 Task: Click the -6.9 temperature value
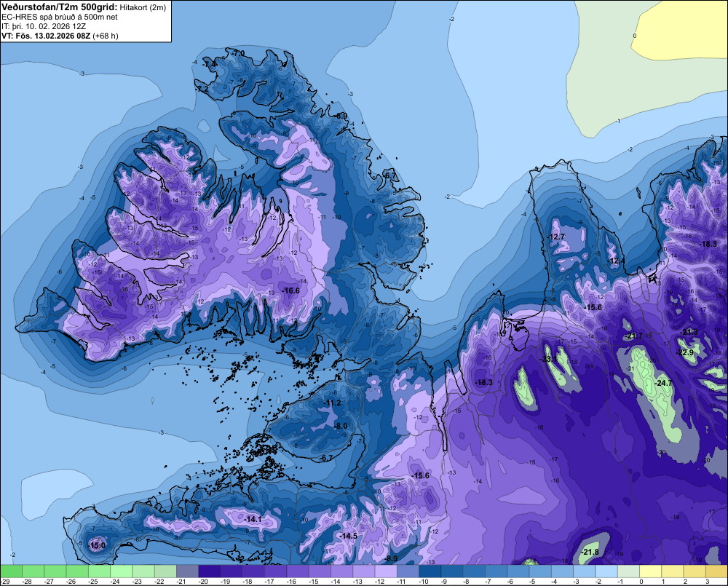pyautogui.click(x=341, y=116)
